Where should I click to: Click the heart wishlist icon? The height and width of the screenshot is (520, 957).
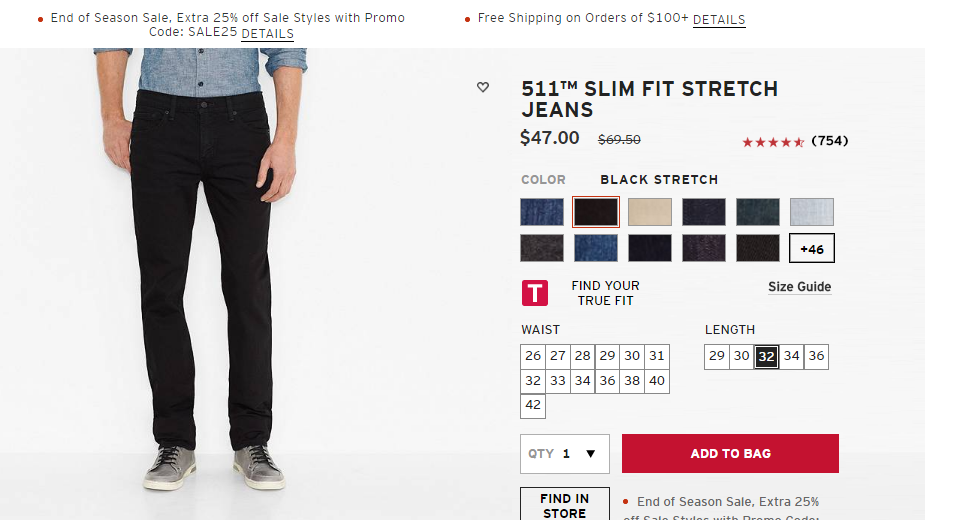click(483, 88)
